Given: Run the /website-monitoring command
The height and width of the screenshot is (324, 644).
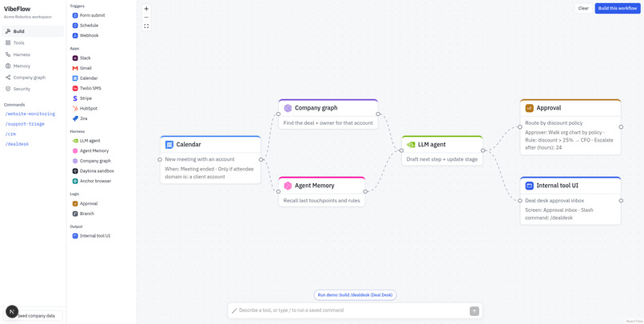Looking at the screenshot, I should click(x=30, y=114).
